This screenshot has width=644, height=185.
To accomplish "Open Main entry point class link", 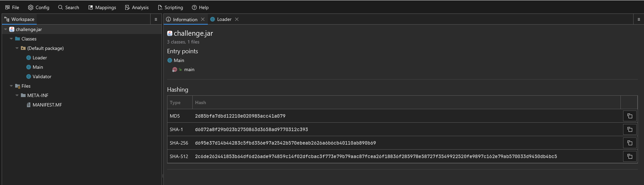I will pos(179,60).
